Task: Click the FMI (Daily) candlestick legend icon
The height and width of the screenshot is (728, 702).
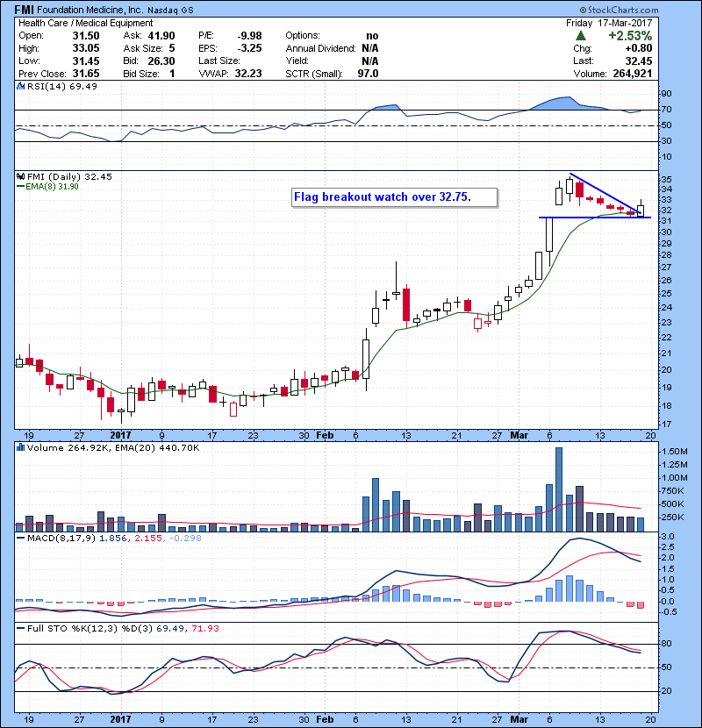Action: (x=20, y=176)
